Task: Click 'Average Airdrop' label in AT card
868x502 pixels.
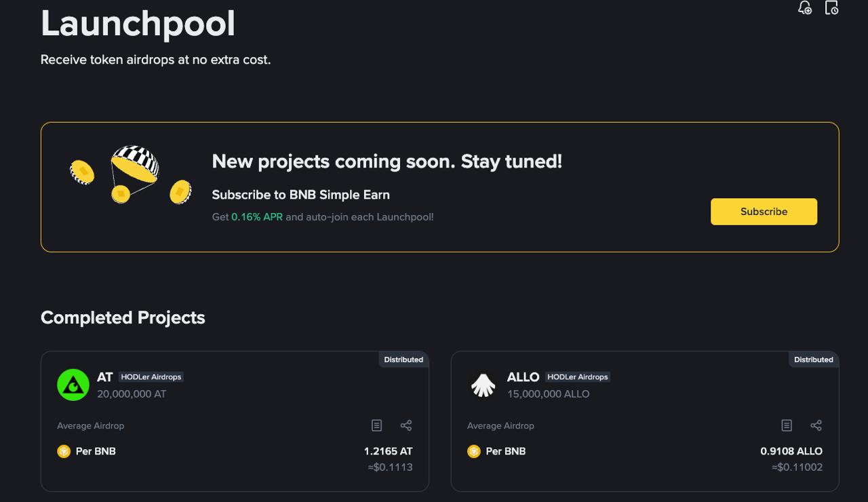Action: pos(90,425)
